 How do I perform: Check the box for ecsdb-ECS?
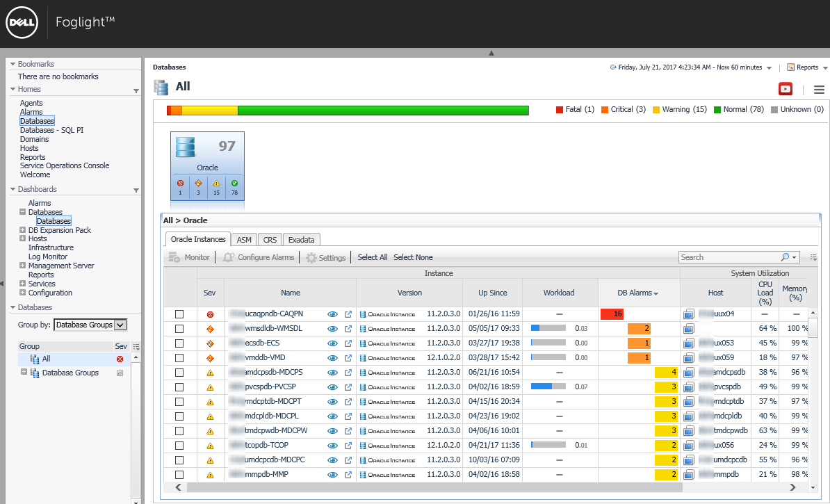point(179,343)
